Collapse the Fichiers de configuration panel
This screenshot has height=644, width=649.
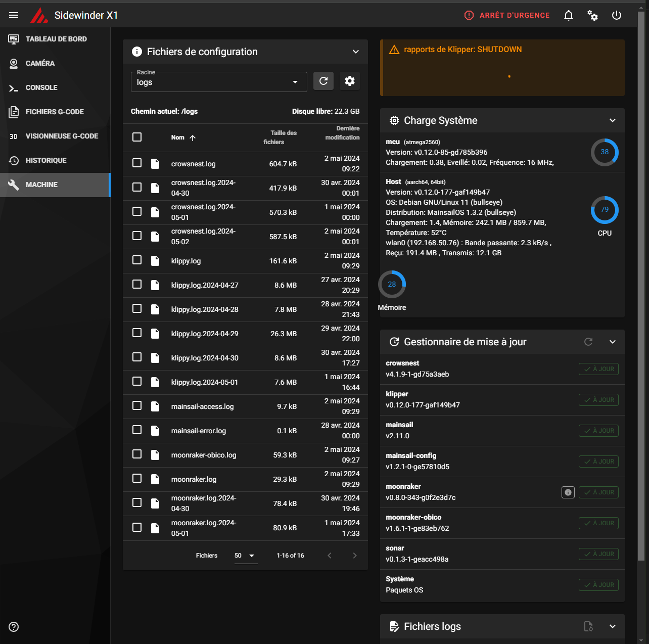356,52
